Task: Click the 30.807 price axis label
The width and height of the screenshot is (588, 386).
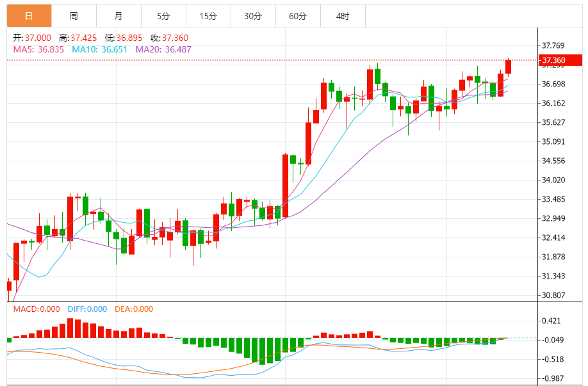Action: pos(553,295)
